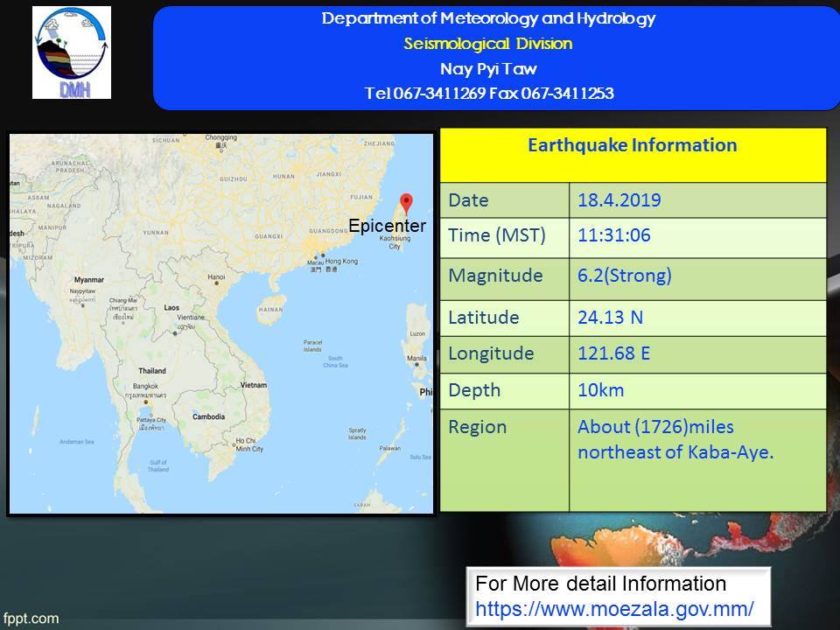The width and height of the screenshot is (840, 630).
Task: Select the time value 11:31:06
Action: tap(613, 235)
